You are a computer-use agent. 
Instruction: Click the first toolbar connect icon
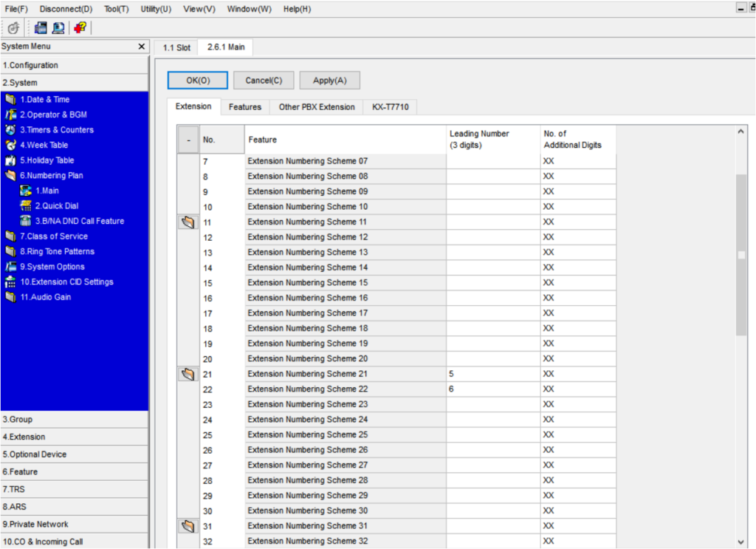coord(13,28)
